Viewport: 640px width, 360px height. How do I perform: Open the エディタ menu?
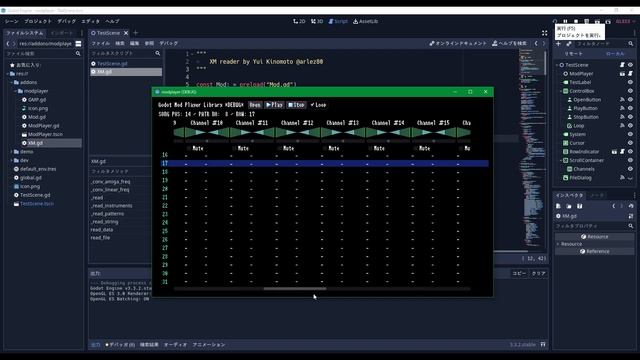[90, 21]
